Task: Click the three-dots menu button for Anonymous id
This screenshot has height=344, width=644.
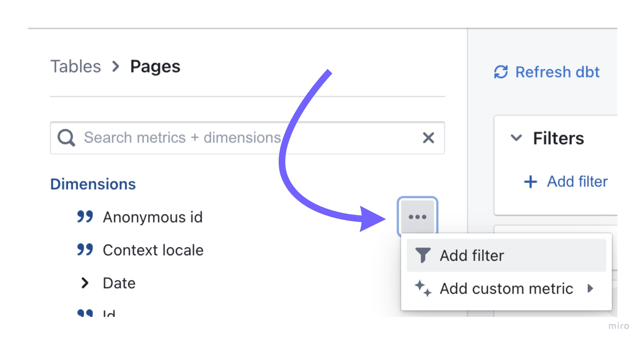Action: (417, 217)
